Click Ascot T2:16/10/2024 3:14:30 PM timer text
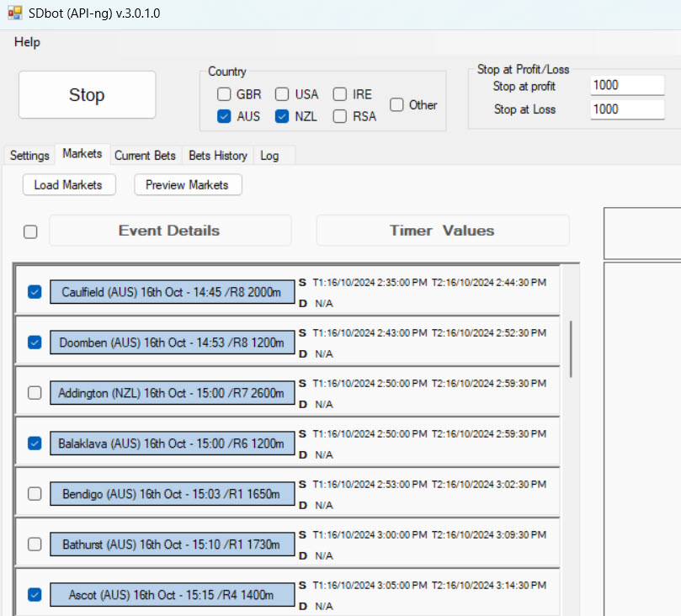The width and height of the screenshot is (681, 616). point(489,585)
